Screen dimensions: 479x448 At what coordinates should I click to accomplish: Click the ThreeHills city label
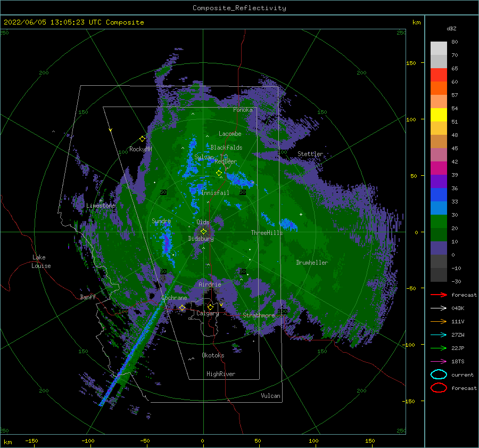[x=267, y=233]
